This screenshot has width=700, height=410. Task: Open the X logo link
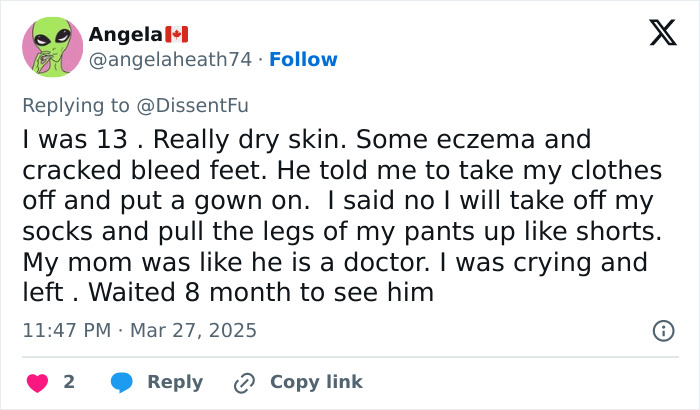tap(656, 34)
